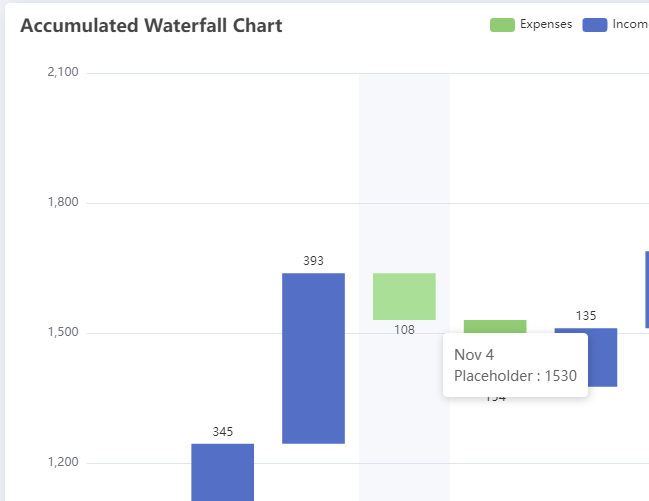Click the 393 value label

coord(313,261)
